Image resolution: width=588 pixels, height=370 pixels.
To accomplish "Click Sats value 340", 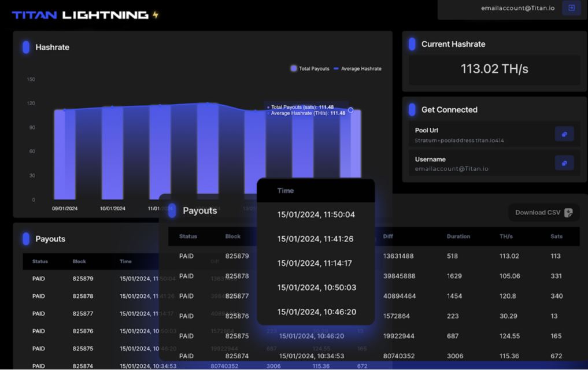I will [557, 296].
